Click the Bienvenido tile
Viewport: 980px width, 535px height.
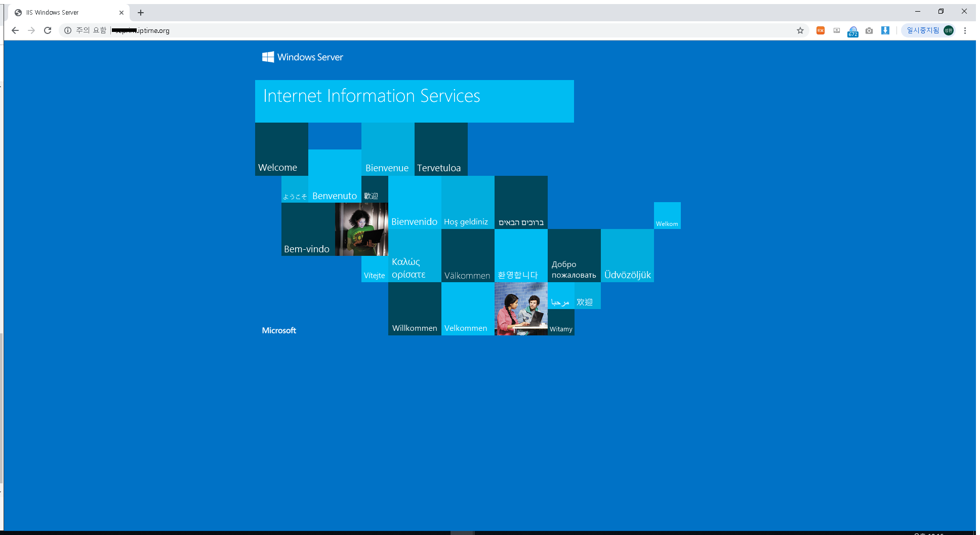coord(415,202)
